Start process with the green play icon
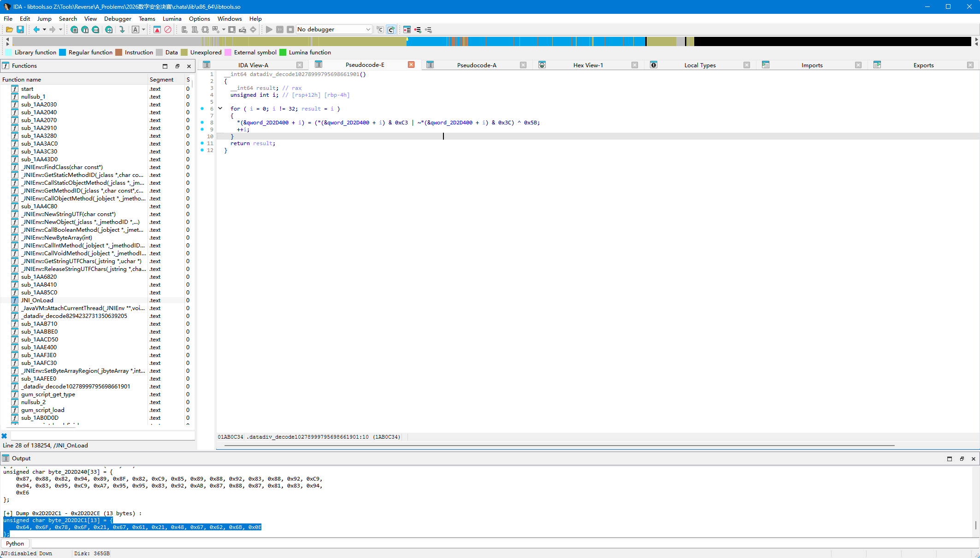Image resolution: width=980 pixels, height=558 pixels. point(269,29)
